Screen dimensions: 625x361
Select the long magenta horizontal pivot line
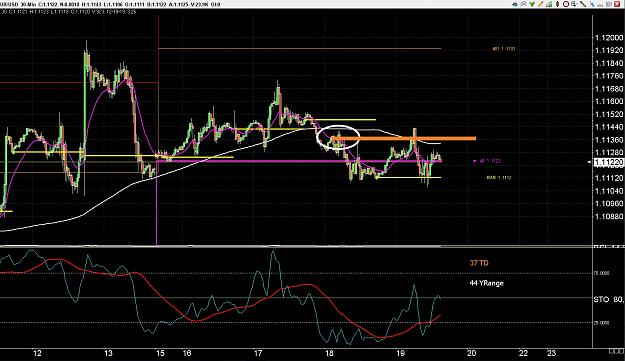click(299, 161)
